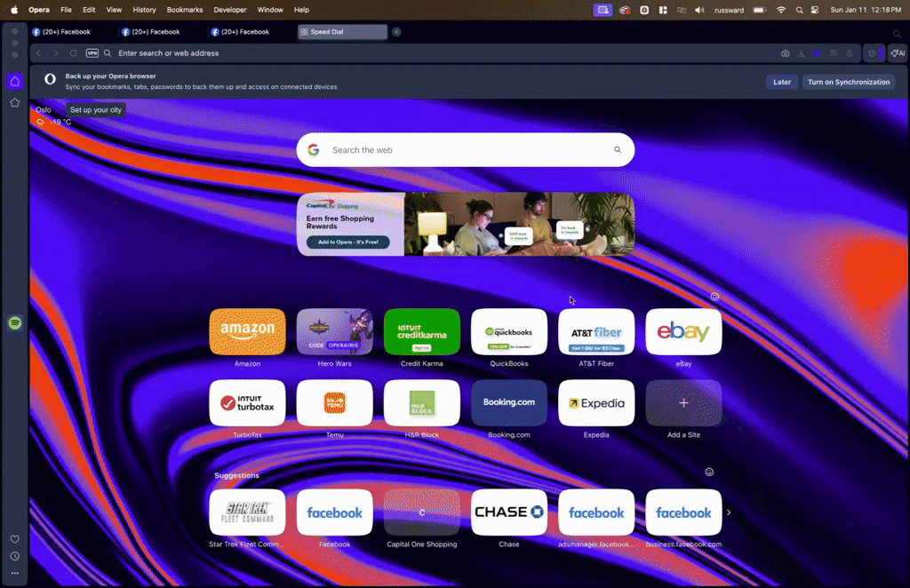Open the Snapshot camera tool
Screen dimensions: 910x588
coord(784,53)
